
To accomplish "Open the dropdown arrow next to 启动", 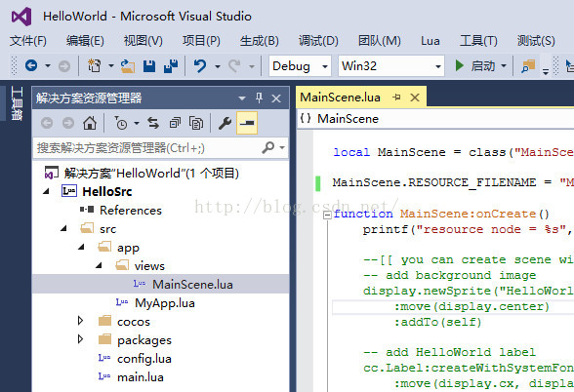I will pos(504,66).
